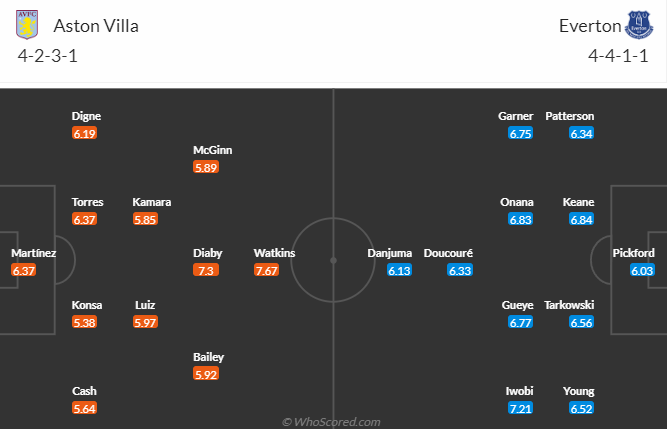
Task: Click the Aston Villa club crest
Action: pos(27,25)
